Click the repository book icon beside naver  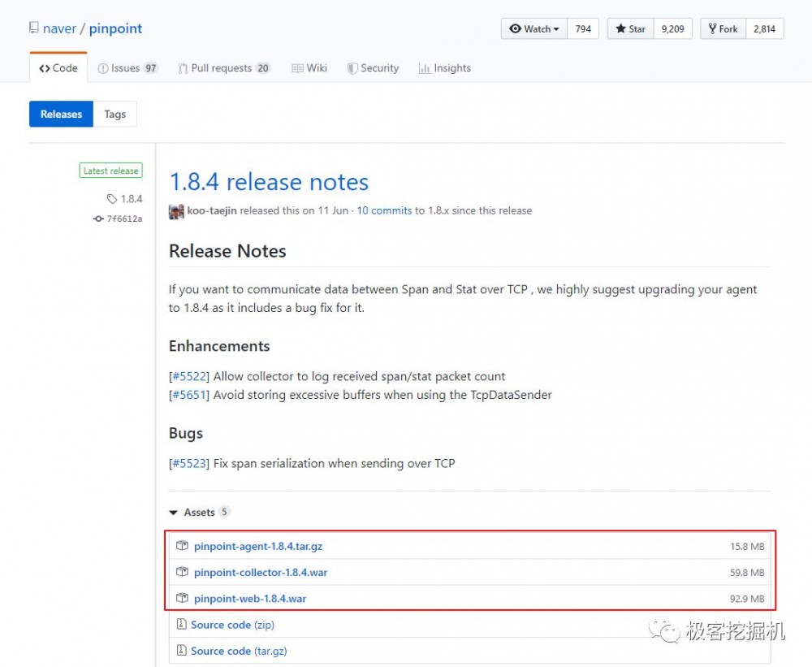(x=33, y=28)
